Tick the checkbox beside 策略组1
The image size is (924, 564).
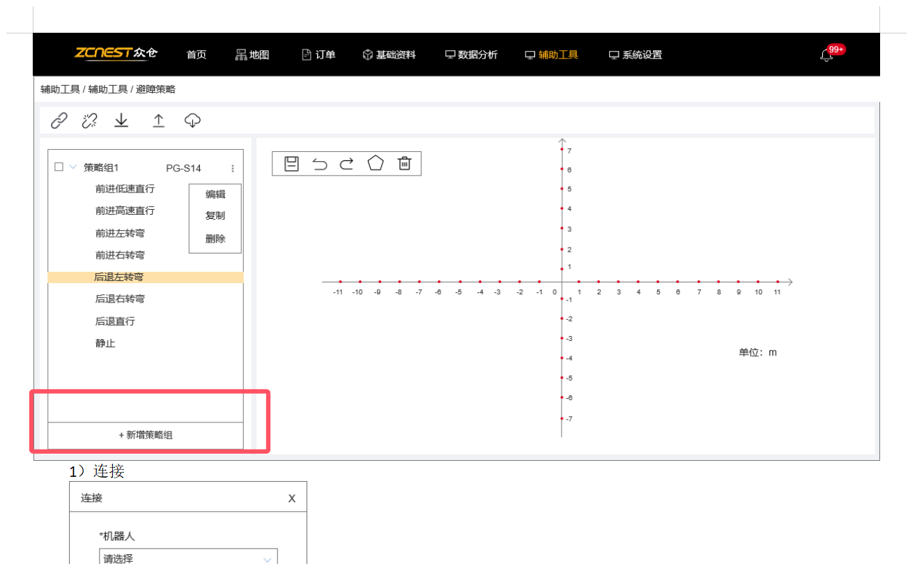(59, 167)
